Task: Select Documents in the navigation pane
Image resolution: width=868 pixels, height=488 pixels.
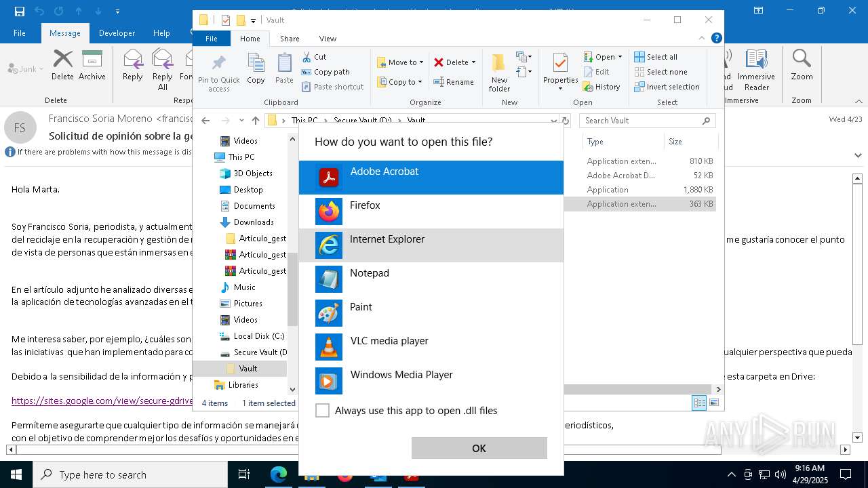Action: tap(254, 206)
